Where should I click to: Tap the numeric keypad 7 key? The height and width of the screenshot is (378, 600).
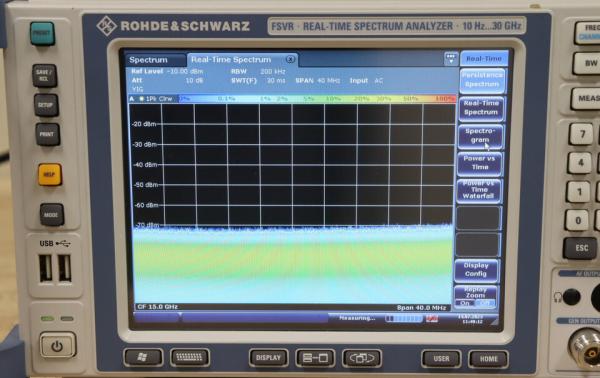[581, 134]
